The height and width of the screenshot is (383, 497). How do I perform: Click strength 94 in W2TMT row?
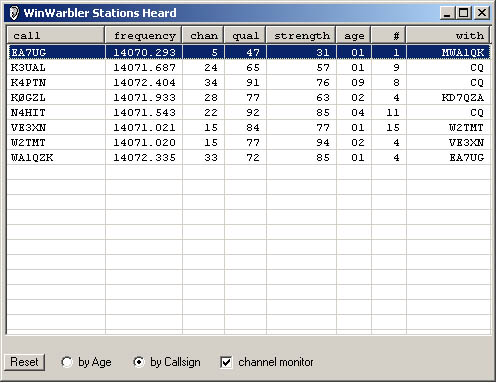pos(323,143)
